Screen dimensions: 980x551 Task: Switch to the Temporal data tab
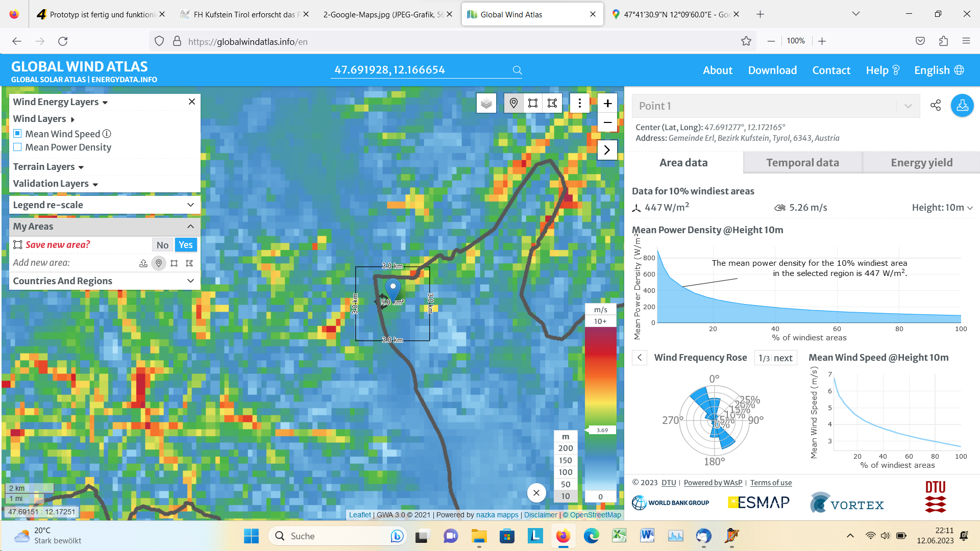click(x=802, y=163)
